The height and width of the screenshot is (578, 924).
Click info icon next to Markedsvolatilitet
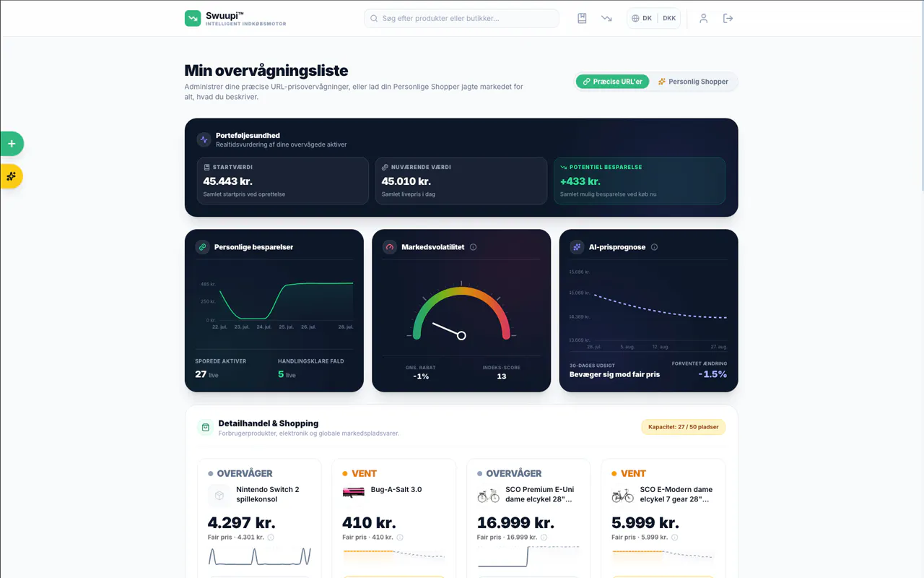474,247
